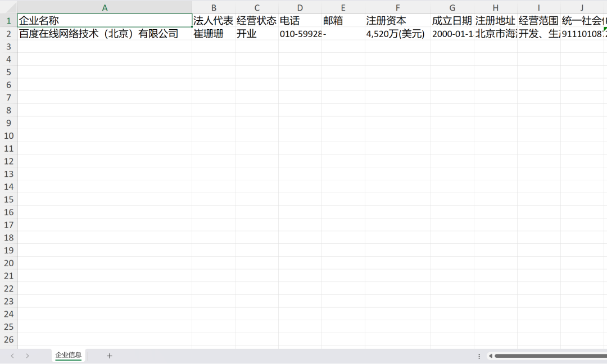This screenshot has height=364, width=607.
Task: Select column I header
Action: (538, 8)
